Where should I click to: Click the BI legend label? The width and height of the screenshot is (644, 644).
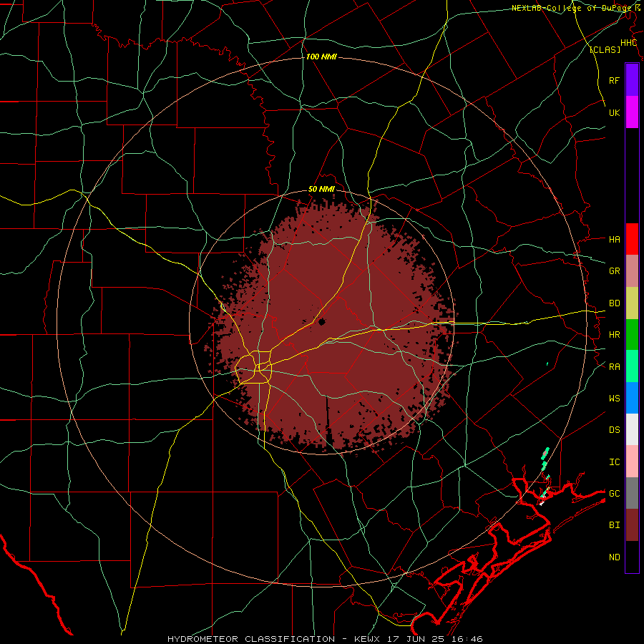[x=614, y=525]
